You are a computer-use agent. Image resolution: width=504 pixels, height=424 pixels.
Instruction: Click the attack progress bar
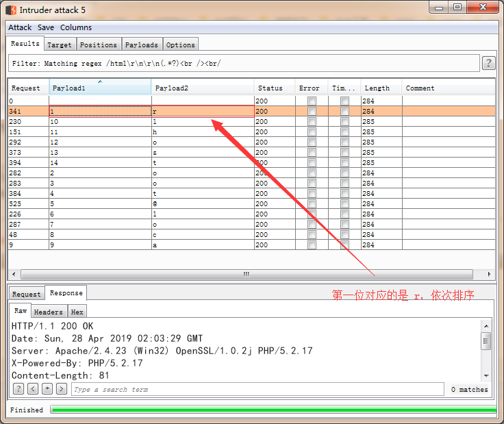pos(273,410)
